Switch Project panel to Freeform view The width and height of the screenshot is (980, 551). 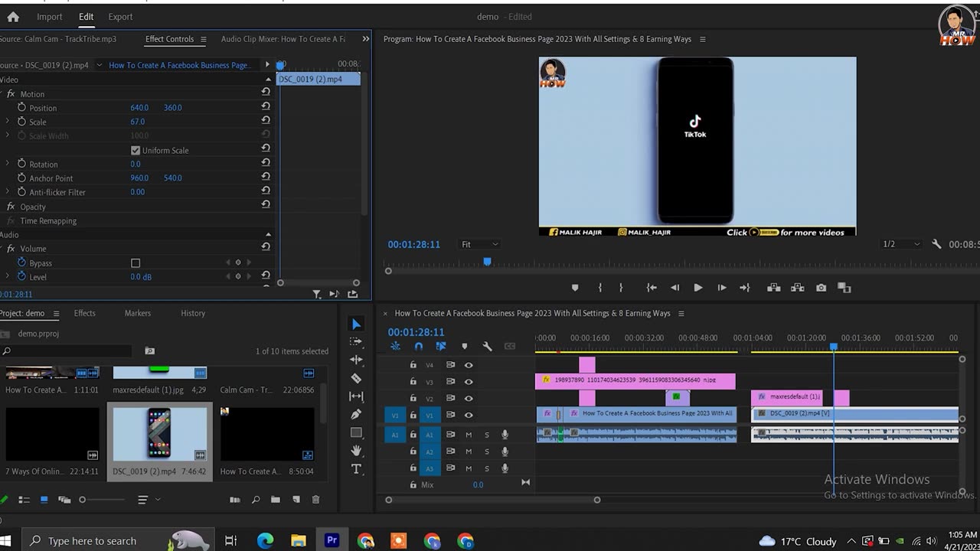pyautogui.click(x=64, y=500)
